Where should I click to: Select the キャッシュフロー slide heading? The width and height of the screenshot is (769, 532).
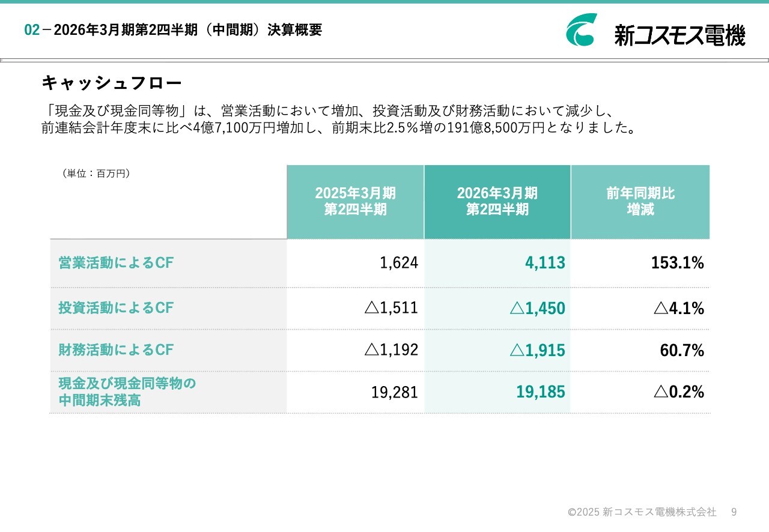(x=111, y=82)
